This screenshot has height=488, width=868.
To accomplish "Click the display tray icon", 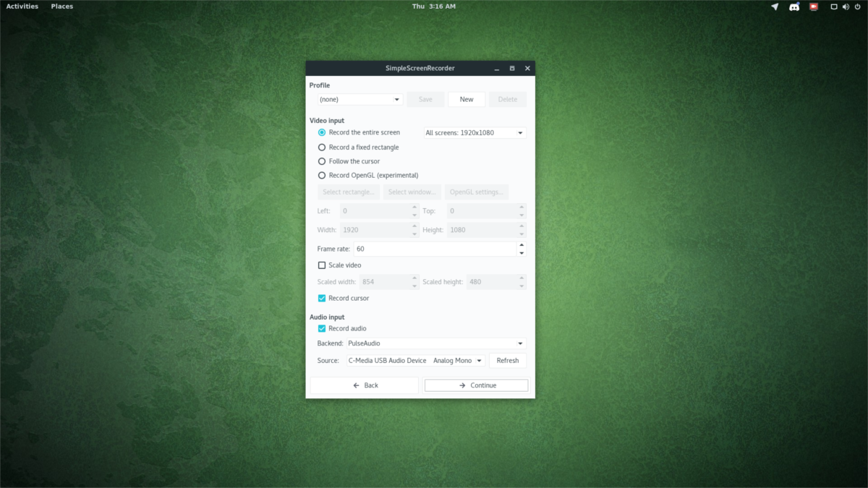I will pyautogui.click(x=834, y=7).
